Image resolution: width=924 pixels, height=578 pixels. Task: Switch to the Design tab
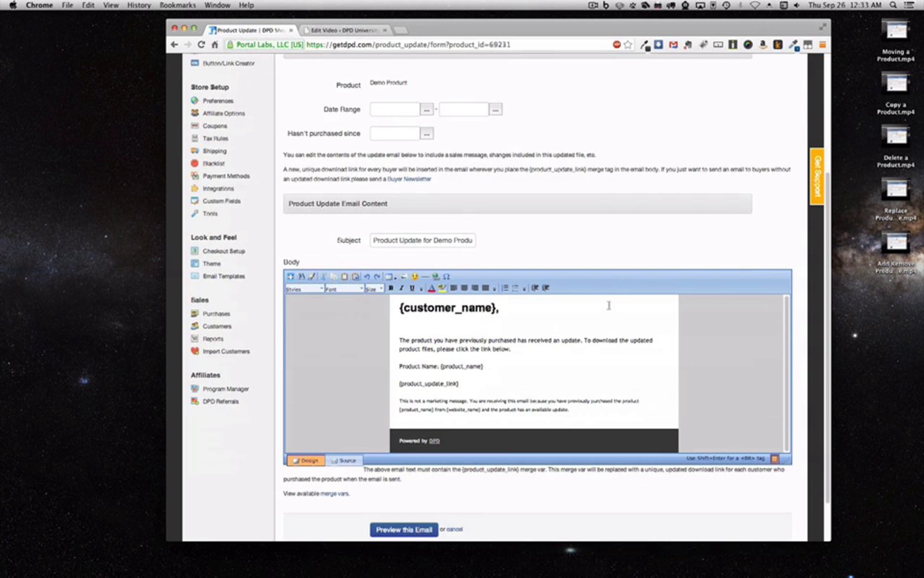[x=306, y=460]
